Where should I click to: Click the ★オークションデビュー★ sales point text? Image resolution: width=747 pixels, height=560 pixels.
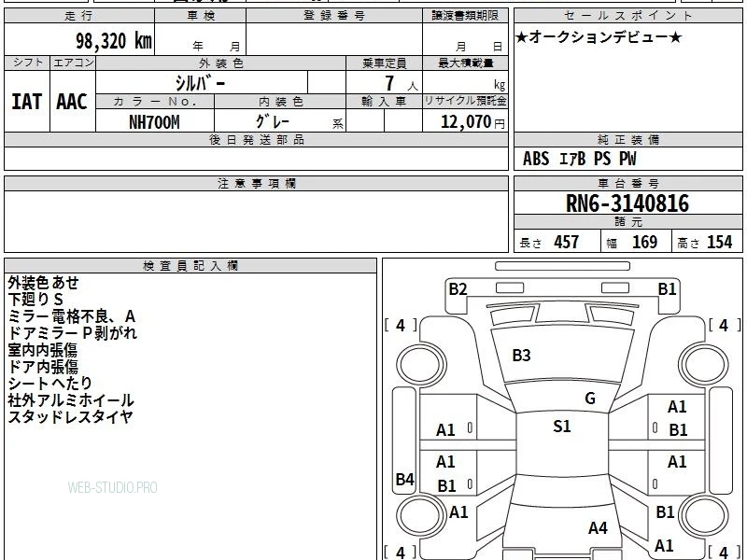pyautogui.click(x=599, y=37)
